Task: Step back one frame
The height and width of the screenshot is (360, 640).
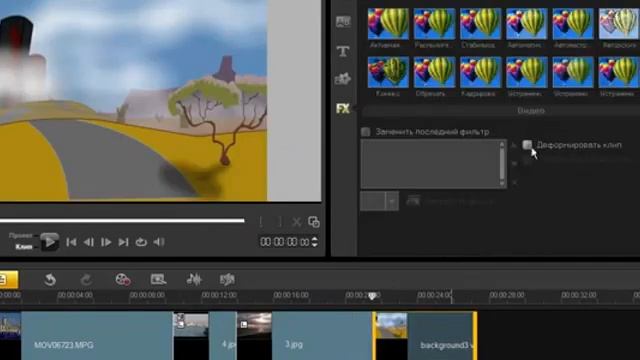Action: pos(88,242)
